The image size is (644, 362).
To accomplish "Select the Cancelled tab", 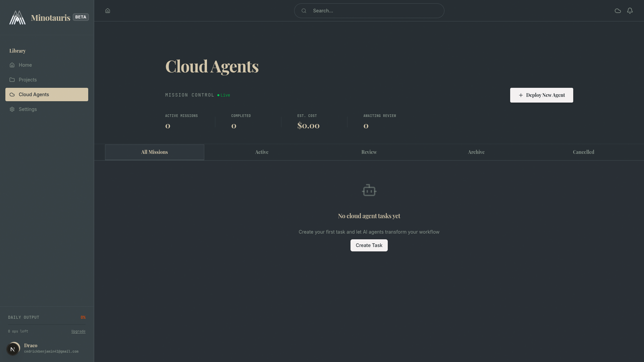I will coord(583,152).
